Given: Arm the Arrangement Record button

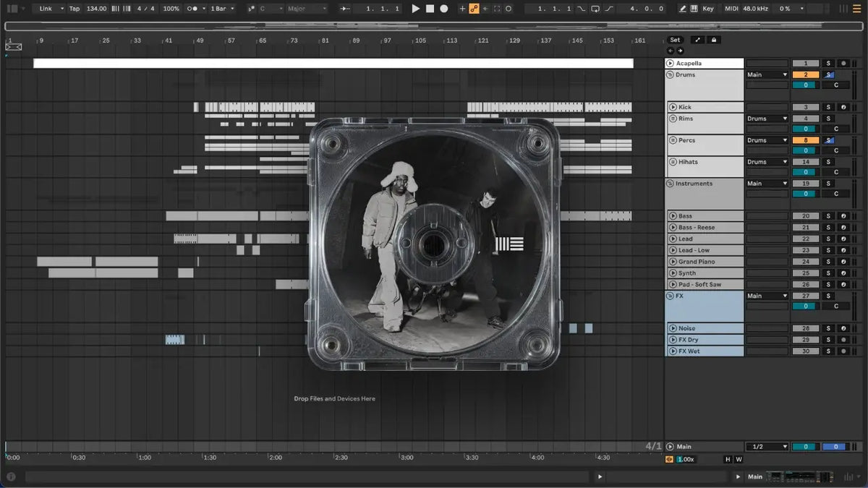Looking at the screenshot, I should click(x=444, y=9).
